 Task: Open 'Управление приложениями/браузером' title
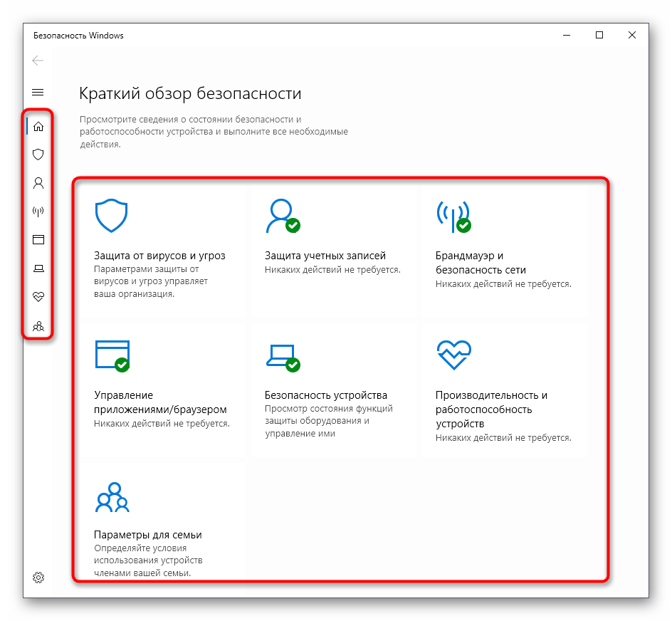click(160, 402)
